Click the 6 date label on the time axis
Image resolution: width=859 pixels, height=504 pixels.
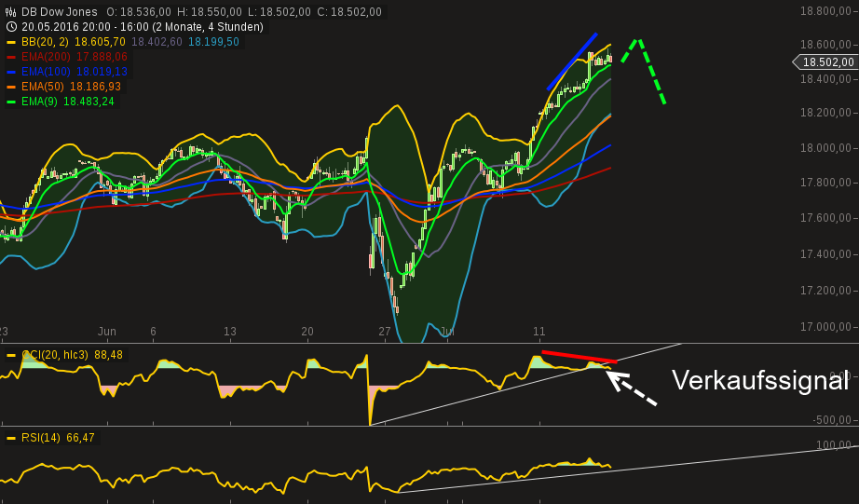(x=153, y=332)
